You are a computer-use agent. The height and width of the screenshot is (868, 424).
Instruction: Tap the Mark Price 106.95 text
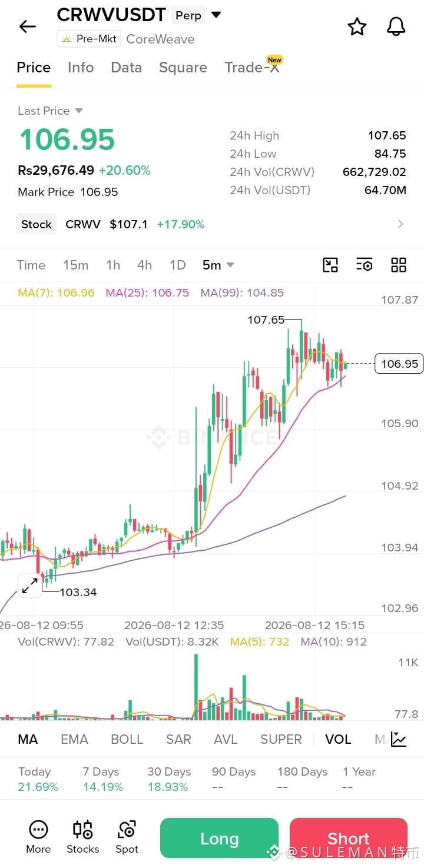(x=68, y=192)
